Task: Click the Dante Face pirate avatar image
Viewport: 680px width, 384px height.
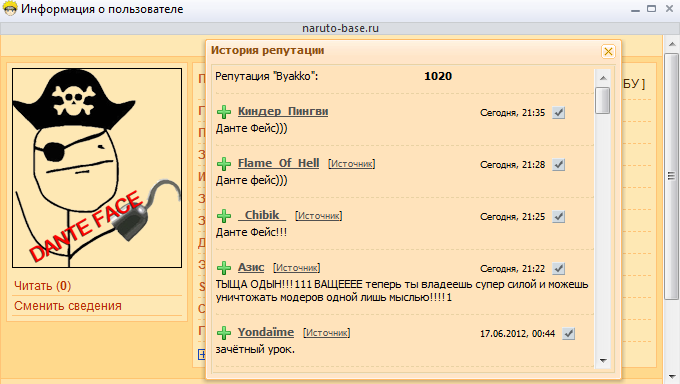Action: (97, 168)
